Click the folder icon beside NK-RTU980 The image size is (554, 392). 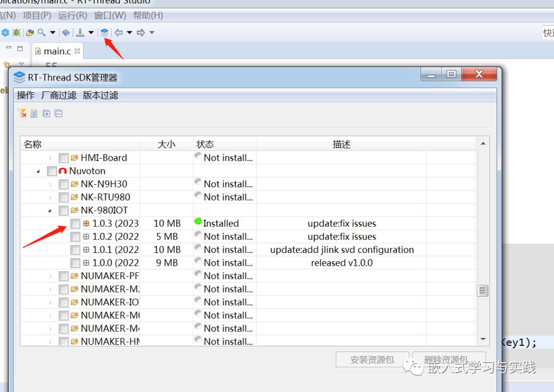(x=74, y=197)
